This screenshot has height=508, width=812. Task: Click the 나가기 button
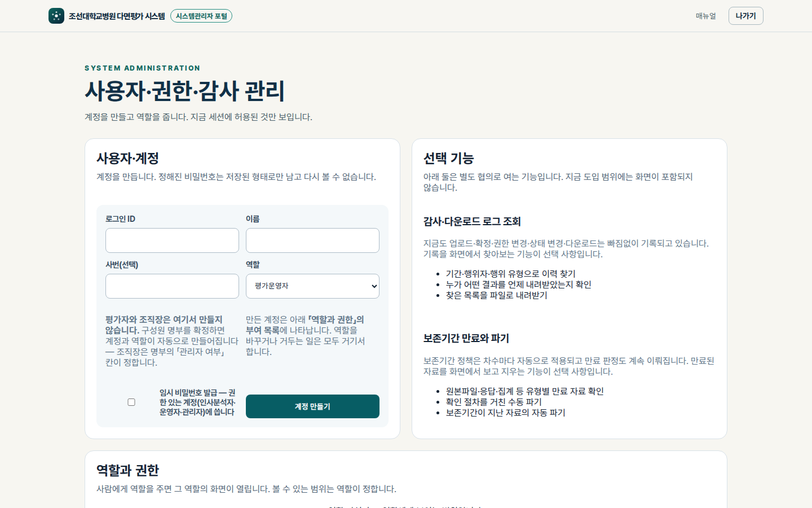point(745,16)
